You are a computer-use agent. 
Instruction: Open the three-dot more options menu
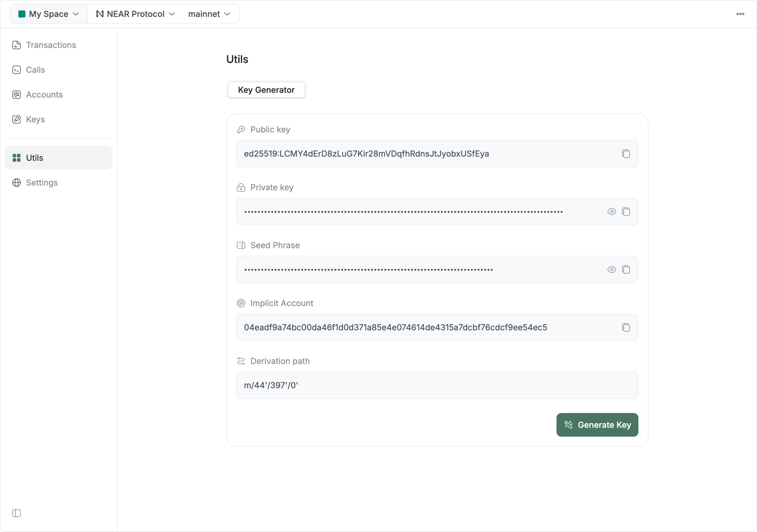(x=740, y=14)
